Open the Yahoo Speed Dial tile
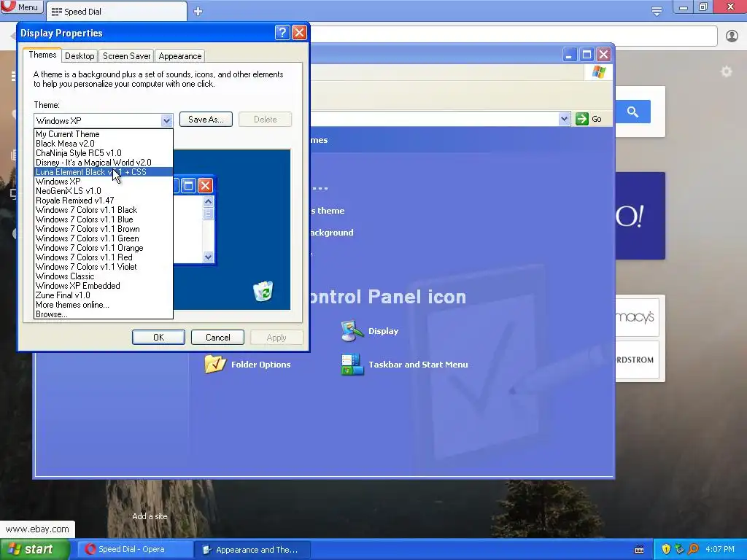The height and width of the screenshot is (560, 747). coord(640,216)
